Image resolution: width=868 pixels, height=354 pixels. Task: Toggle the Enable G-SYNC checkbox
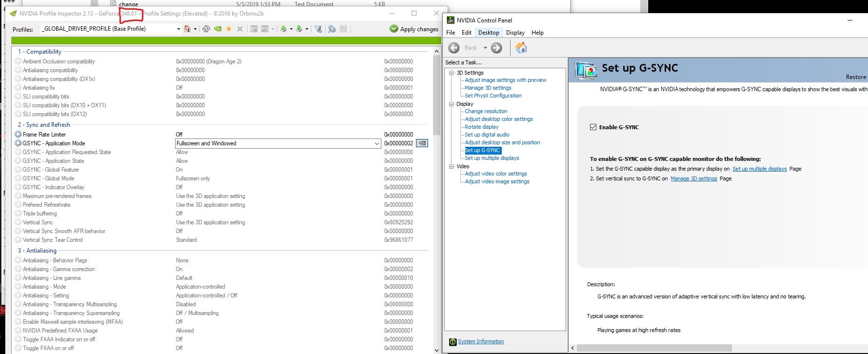coord(593,127)
